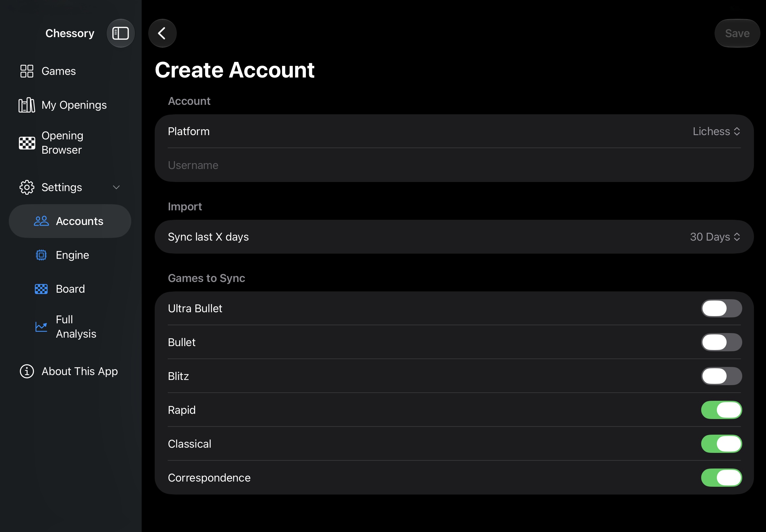Click the Import section header
The width and height of the screenshot is (766, 532).
pos(185,207)
